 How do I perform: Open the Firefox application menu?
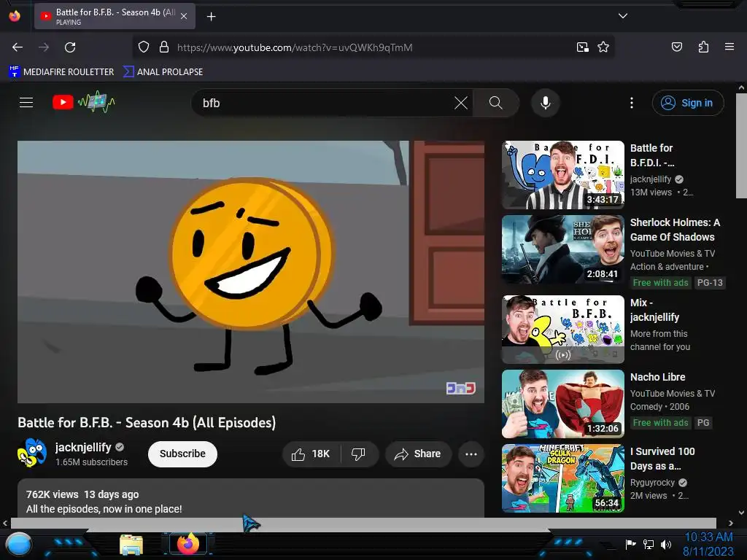coord(729,47)
